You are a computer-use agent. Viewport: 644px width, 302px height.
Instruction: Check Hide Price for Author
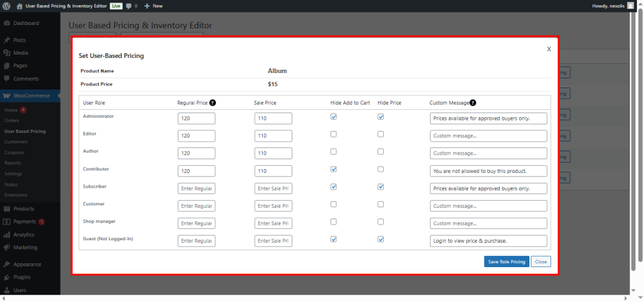pos(381,151)
